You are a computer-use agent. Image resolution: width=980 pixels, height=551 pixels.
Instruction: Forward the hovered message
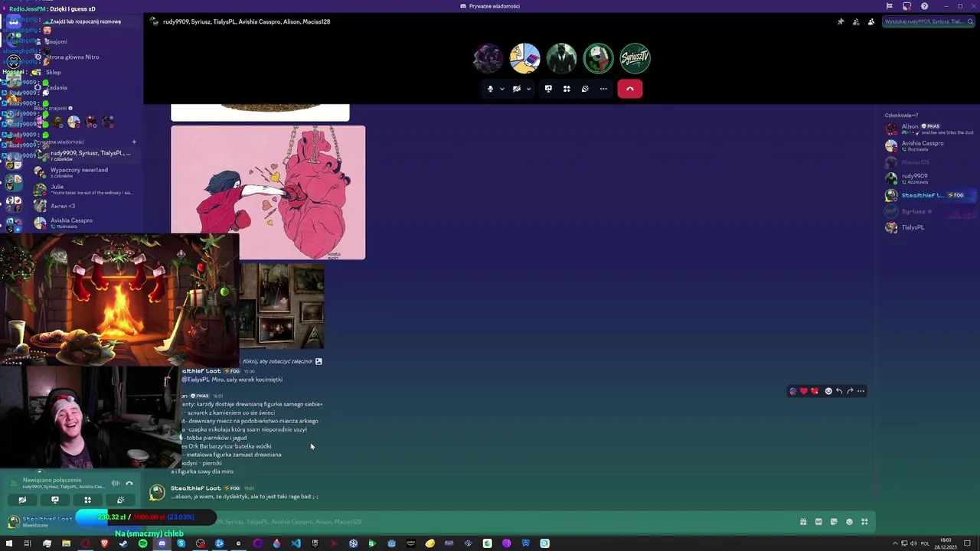pyautogui.click(x=850, y=391)
